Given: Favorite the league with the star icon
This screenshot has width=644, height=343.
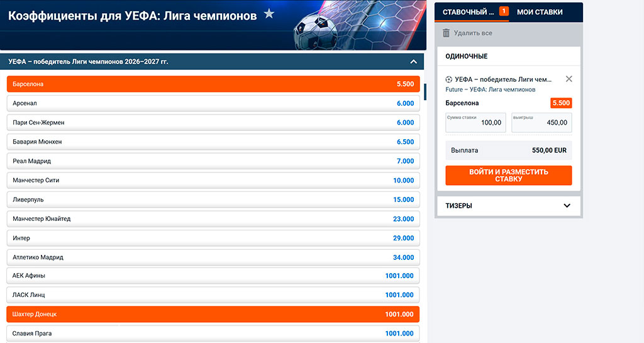Looking at the screenshot, I should 269,14.
